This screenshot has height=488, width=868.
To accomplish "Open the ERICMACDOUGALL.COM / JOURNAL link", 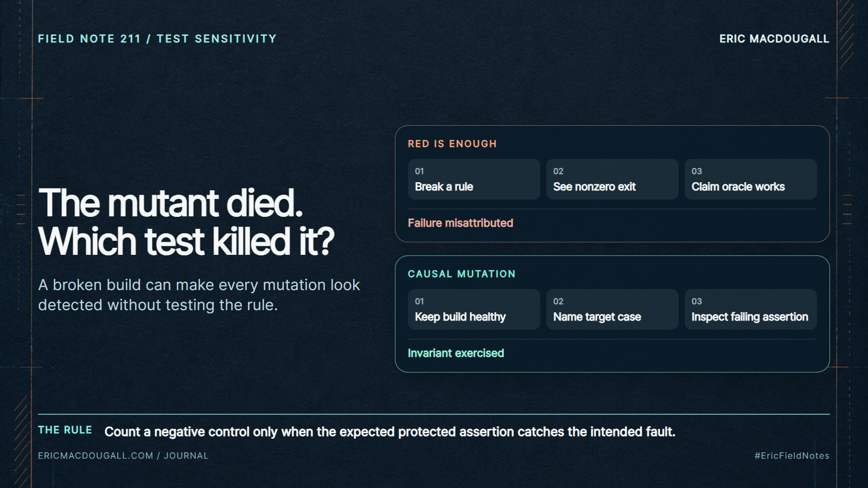I will coord(123,455).
